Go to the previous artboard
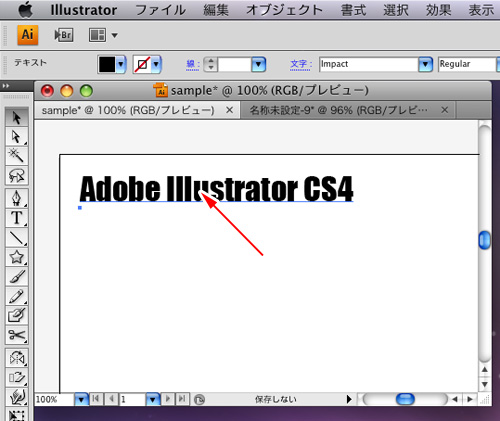The width and height of the screenshot is (500, 421). [x=111, y=399]
